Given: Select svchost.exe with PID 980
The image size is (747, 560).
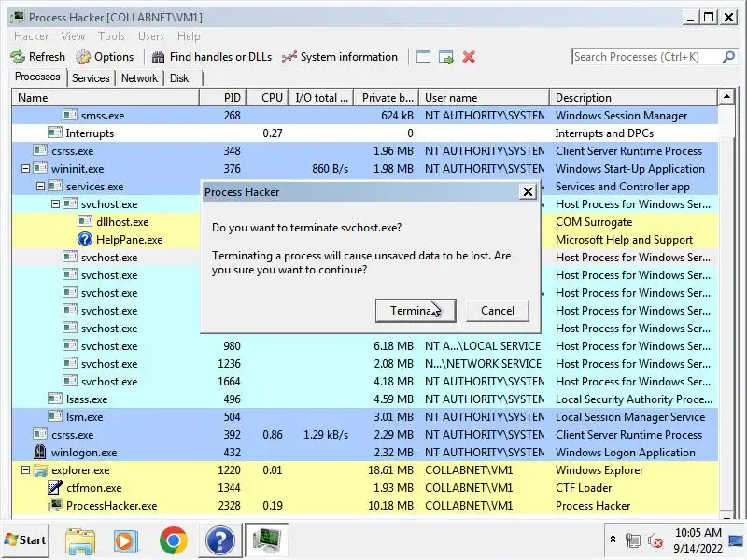Looking at the screenshot, I should pyautogui.click(x=365, y=345).
